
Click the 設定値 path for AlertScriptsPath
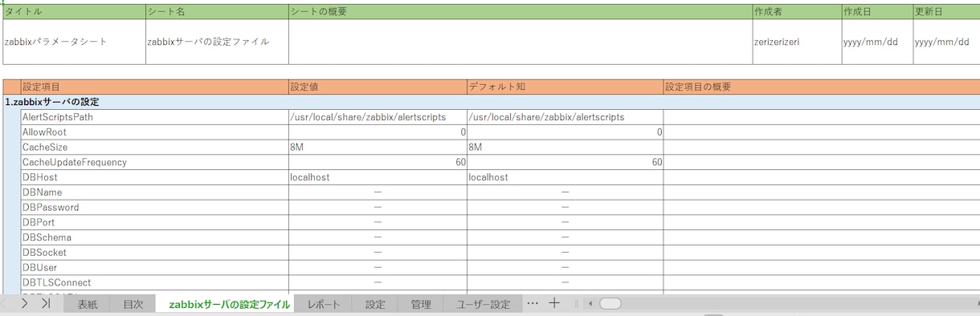pyautogui.click(x=378, y=117)
